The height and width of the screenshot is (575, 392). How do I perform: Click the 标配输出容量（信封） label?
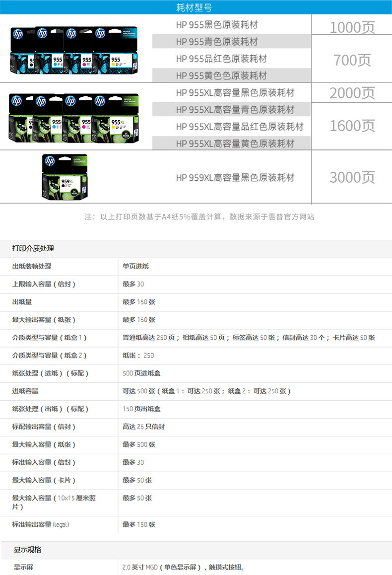point(44,427)
